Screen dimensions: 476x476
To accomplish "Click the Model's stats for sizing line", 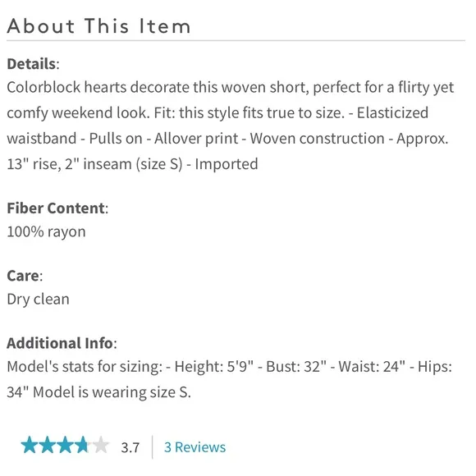I will click(229, 367).
